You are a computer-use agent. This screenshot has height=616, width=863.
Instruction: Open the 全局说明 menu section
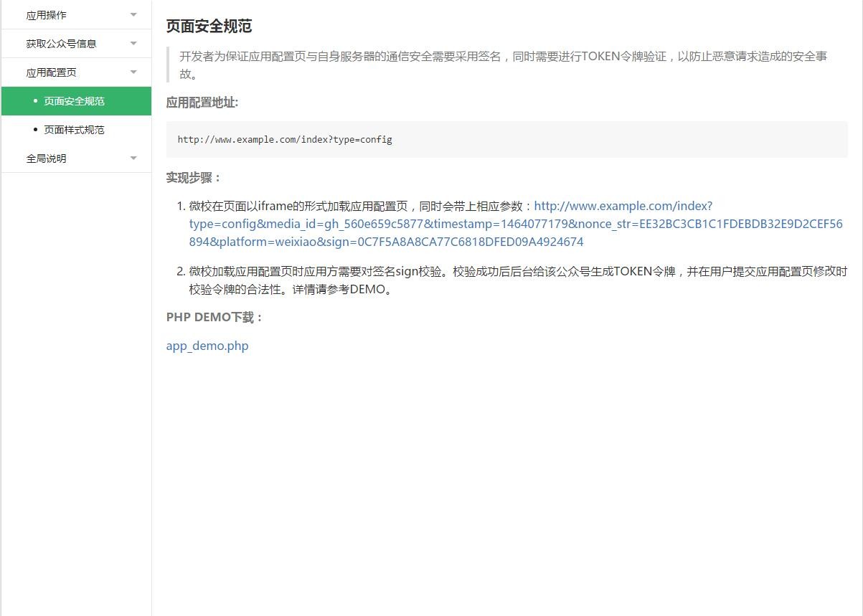[76, 158]
